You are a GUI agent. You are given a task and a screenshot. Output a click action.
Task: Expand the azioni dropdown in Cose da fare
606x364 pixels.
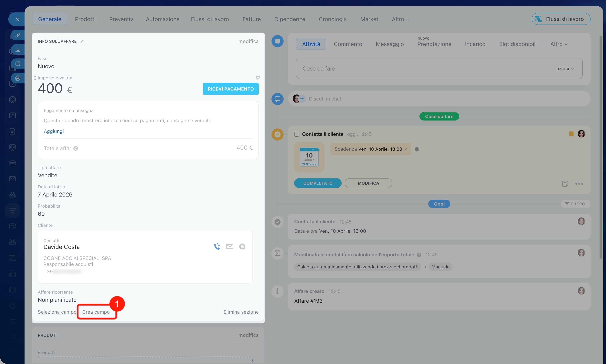565,69
